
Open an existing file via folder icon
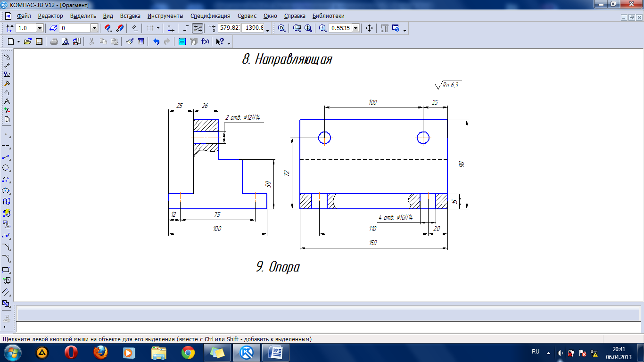tap(27, 41)
